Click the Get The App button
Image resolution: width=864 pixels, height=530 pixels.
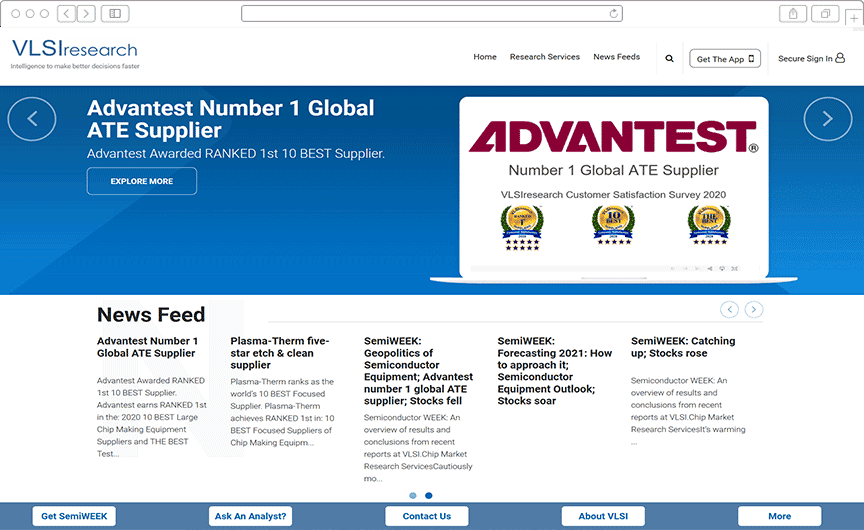pos(725,59)
